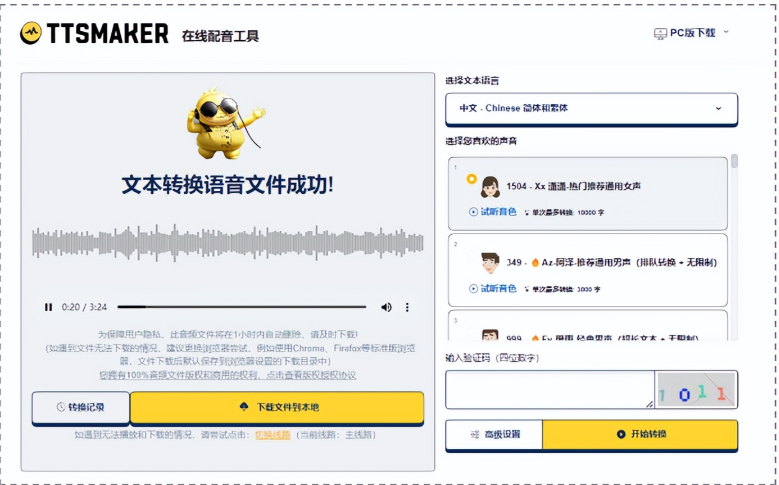Image resolution: width=779 pixels, height=485 pixels.
Task: Mute the audio with speaker icon
Action: click(386, 307)
